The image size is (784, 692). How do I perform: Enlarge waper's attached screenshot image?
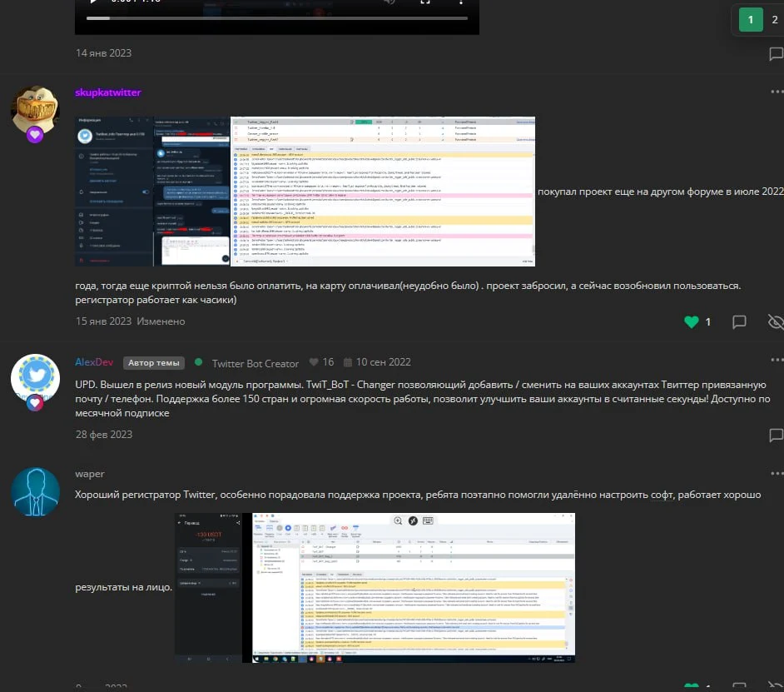[375, 587]
